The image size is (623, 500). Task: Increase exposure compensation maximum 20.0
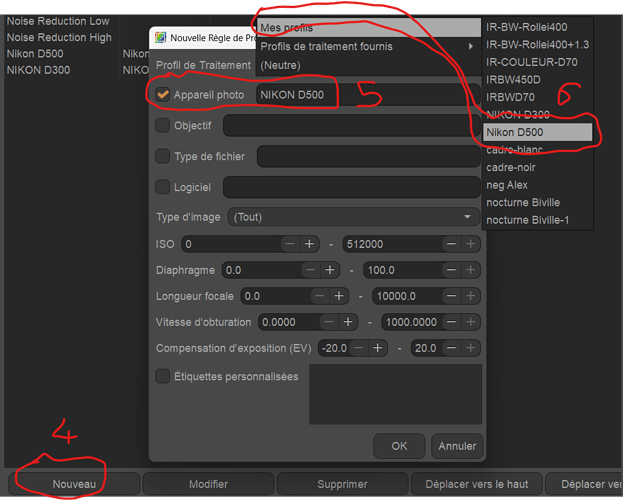[470, 348]
